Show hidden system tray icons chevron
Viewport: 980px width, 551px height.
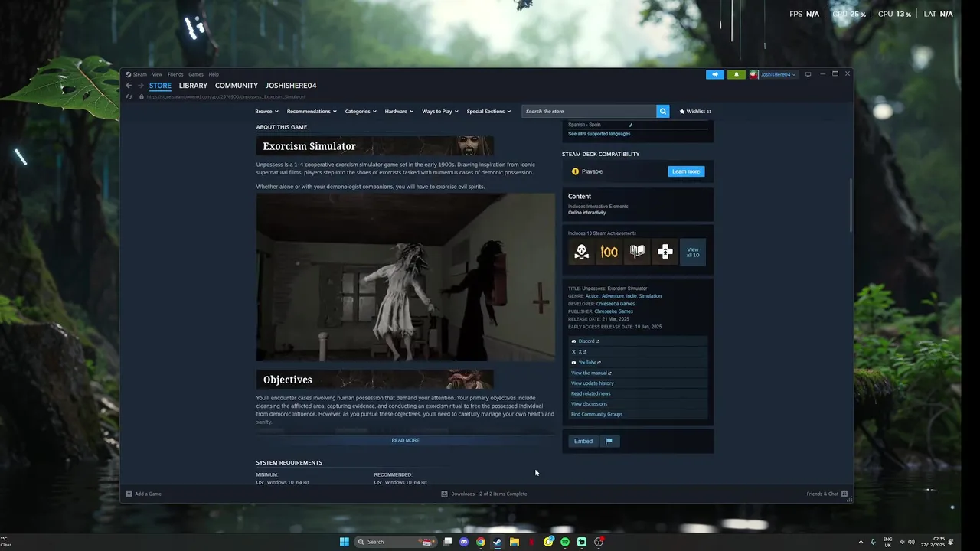pyautogui.click(x=861, y=542)
